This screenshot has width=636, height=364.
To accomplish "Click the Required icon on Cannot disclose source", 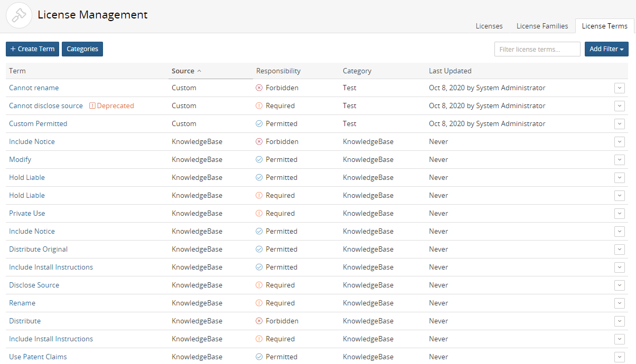I will pos(259,106).
